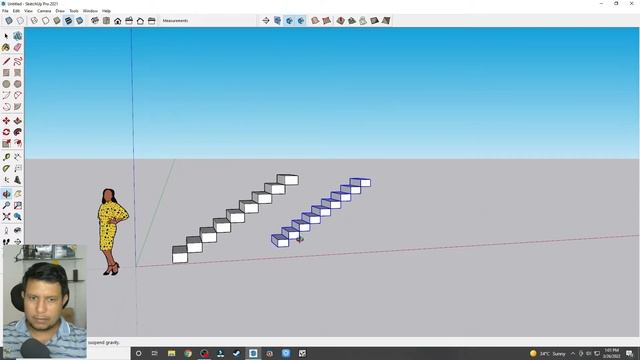
Task: Choose the Polygon tool
Action: tap(18, 84)
